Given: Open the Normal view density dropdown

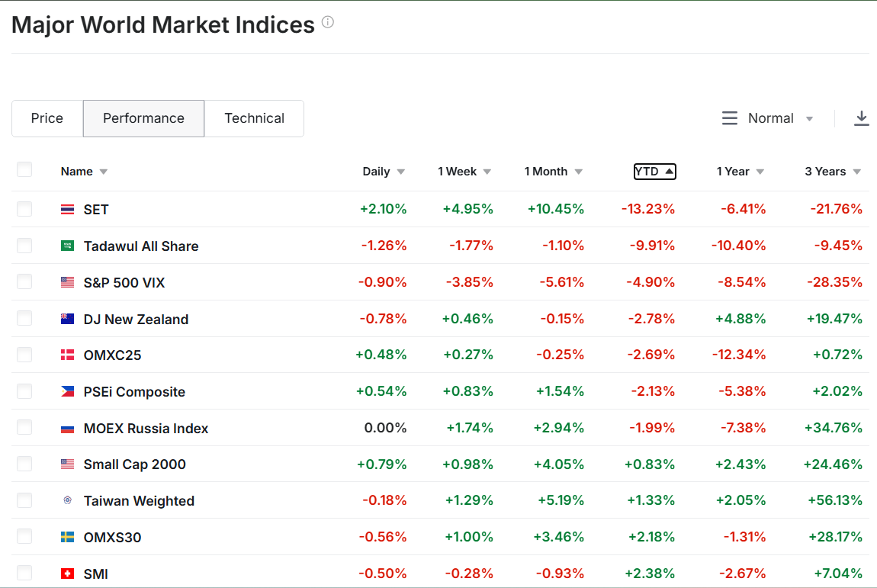Looking at the screenshot, I should pos(767,118).
